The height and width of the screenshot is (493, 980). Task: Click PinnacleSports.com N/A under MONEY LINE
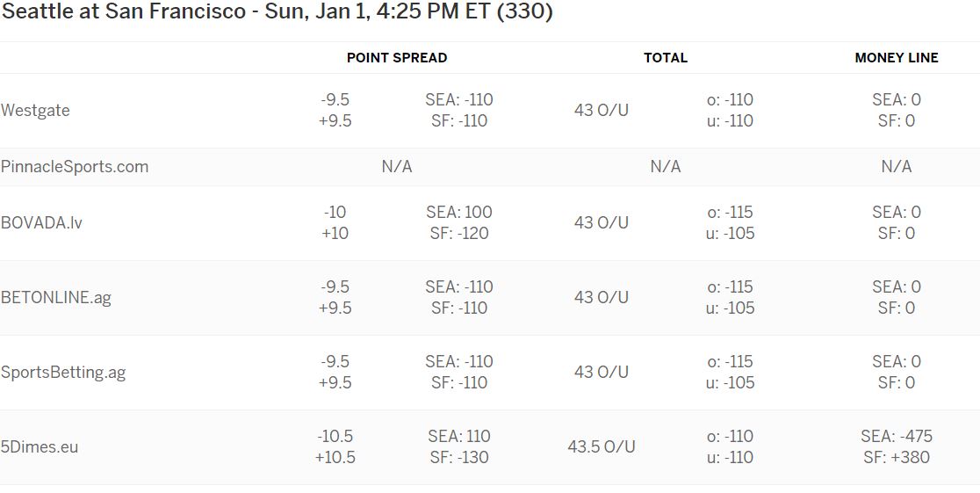(x=897, y=166)
